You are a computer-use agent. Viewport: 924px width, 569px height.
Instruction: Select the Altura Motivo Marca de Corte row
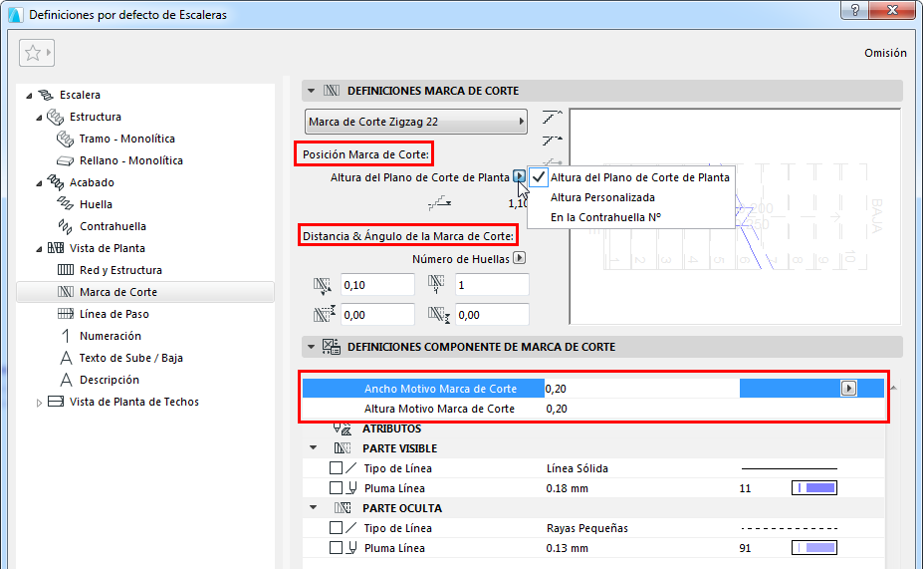pyautogui.click(x=593, y=409)
